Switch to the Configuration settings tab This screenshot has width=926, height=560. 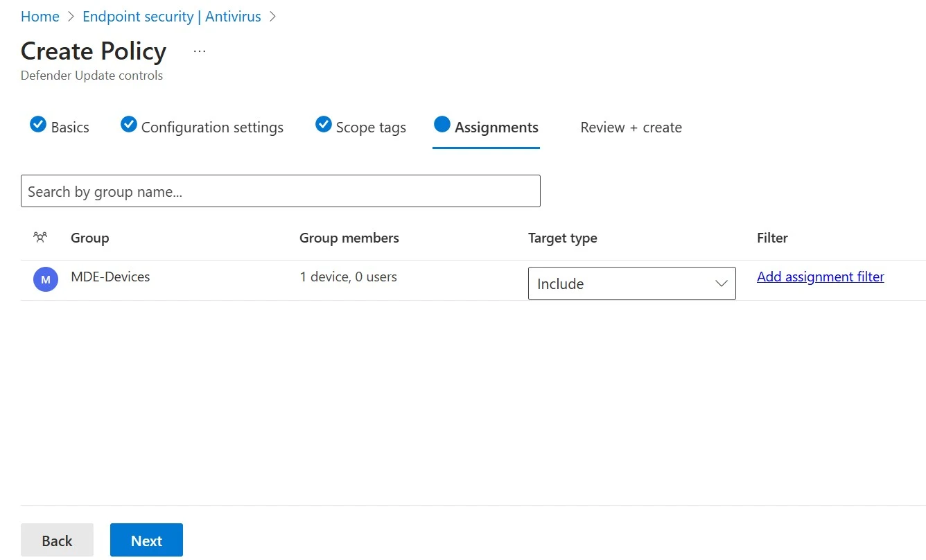(x=212, y=128)
